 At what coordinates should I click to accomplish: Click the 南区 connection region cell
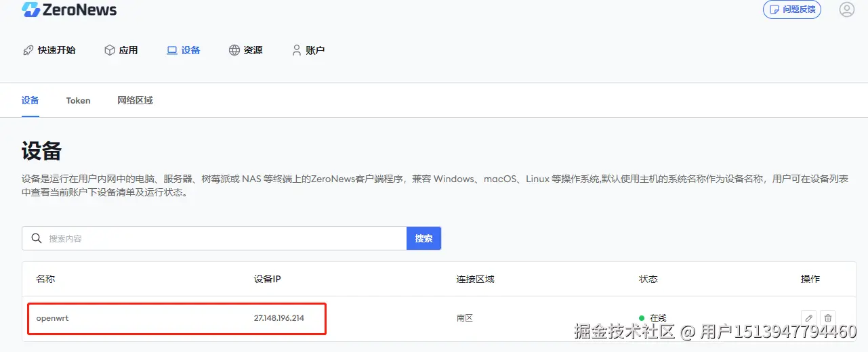(465, 318)
